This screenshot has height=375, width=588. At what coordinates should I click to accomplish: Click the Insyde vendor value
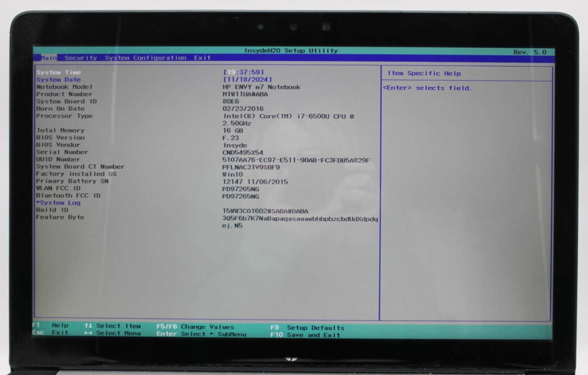click(x=235, y=146)
